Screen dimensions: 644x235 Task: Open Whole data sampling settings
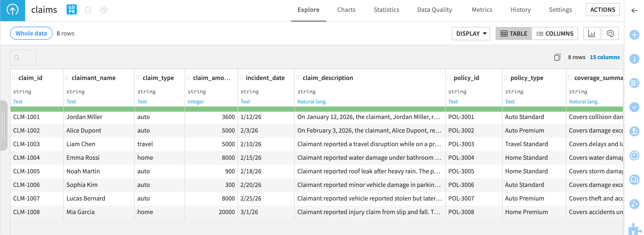[31, 33]
